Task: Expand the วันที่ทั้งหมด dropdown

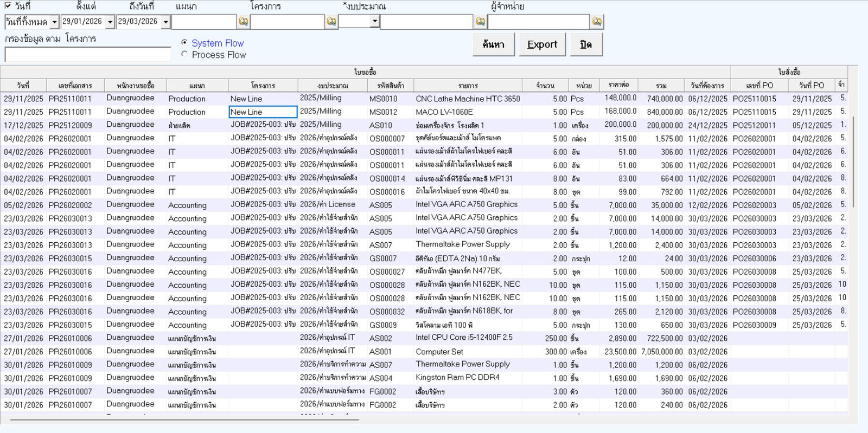Action: [x=54, y=22]
